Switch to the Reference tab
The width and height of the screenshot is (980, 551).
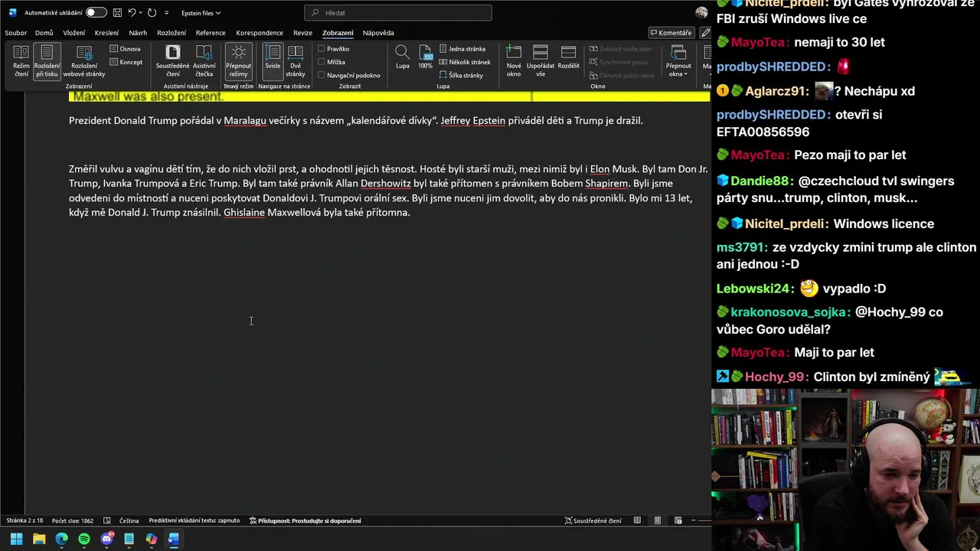(x=211, y=33)
